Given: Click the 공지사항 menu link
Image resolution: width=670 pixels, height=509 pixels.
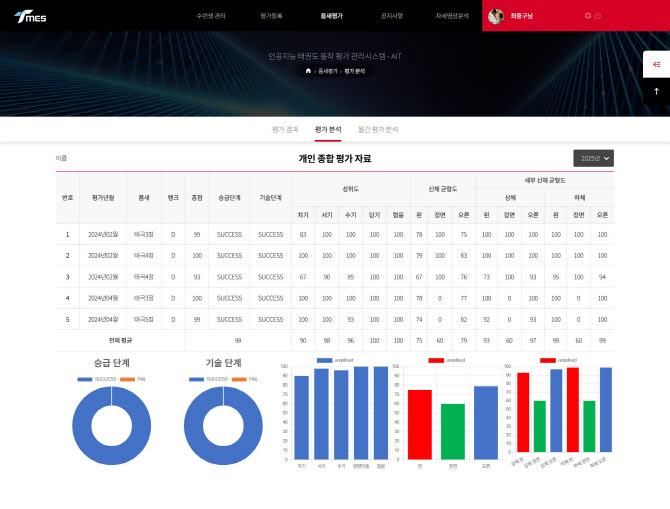Looking at the screenshot, I should [392, 16].
